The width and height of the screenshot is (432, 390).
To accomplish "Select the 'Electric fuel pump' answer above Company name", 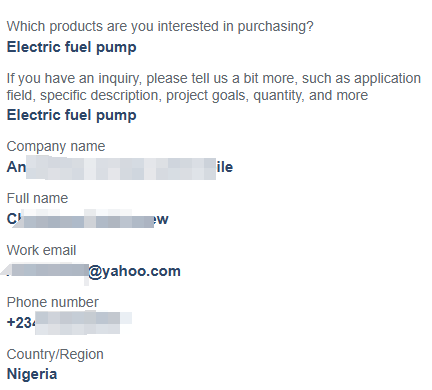I will coord(72,115).
